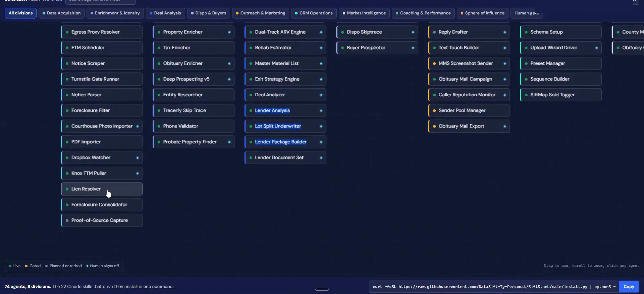Select the MMS Screenshot Sender agent

click(469, 63)
